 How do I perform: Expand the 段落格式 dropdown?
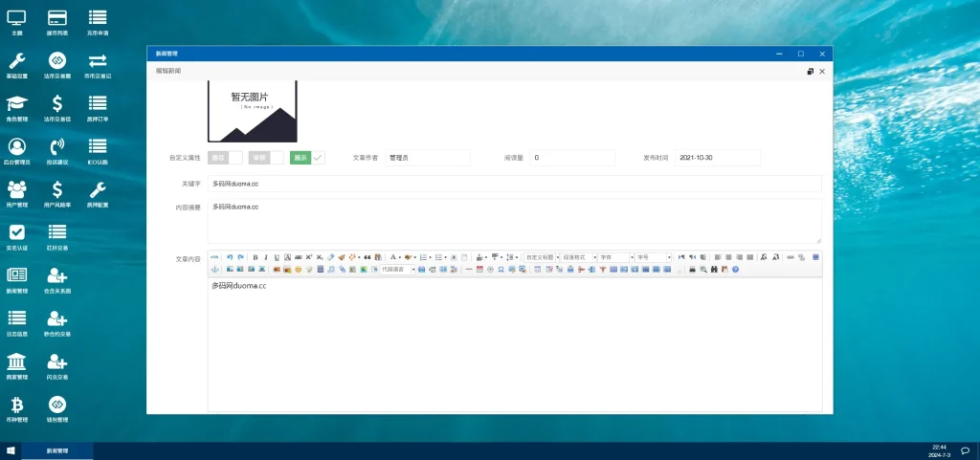(x=579, y=257)
